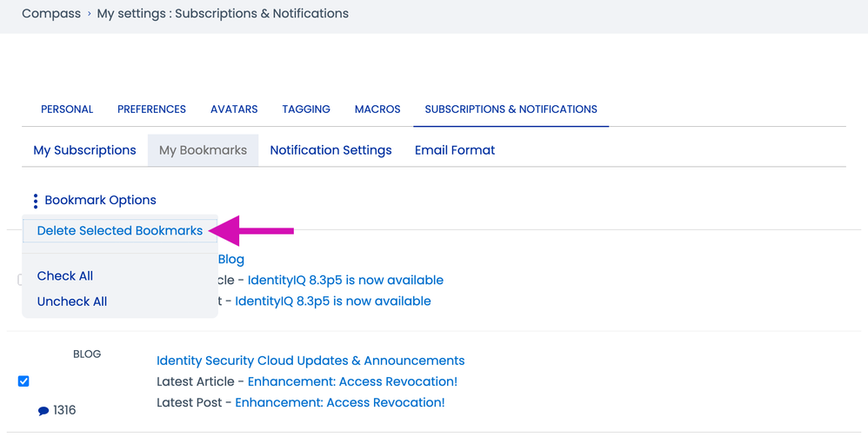This screenshot has width=868, height=437.
Task: Click the three-dot icon beside Bookmark Options
Action: coord(36,201)
